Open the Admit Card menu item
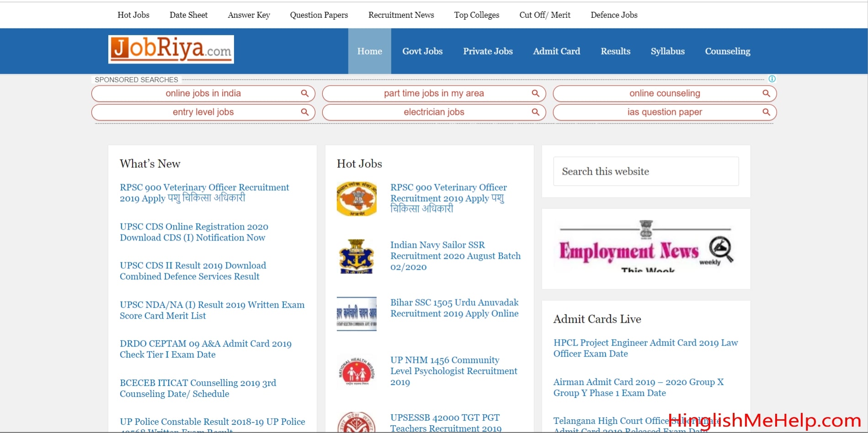The height and width of the screenshot is (433, 868). click(x=556, y=51)
